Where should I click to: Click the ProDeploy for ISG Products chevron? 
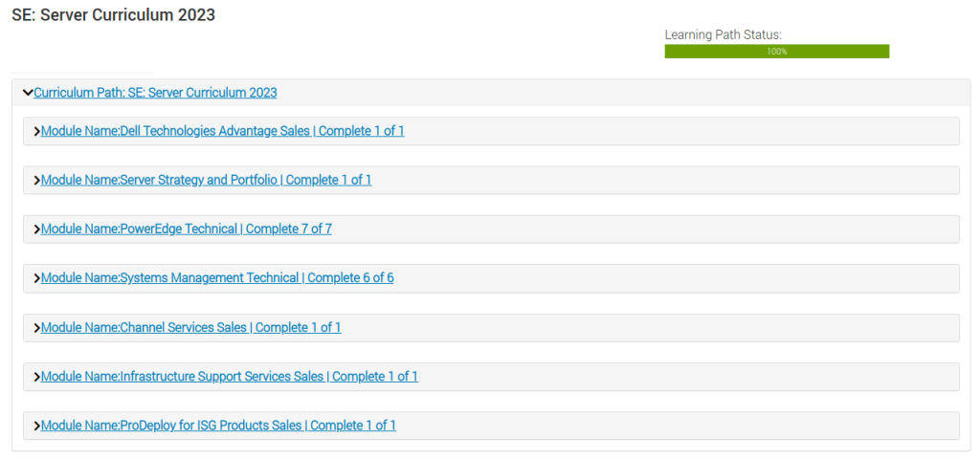pyautogui.click(x=36, y=426)
